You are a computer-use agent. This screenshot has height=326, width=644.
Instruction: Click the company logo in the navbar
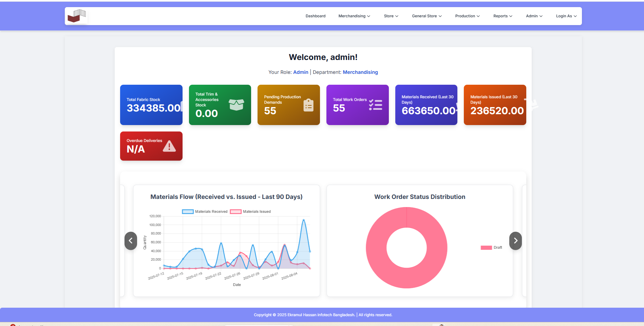click(76, 16)
